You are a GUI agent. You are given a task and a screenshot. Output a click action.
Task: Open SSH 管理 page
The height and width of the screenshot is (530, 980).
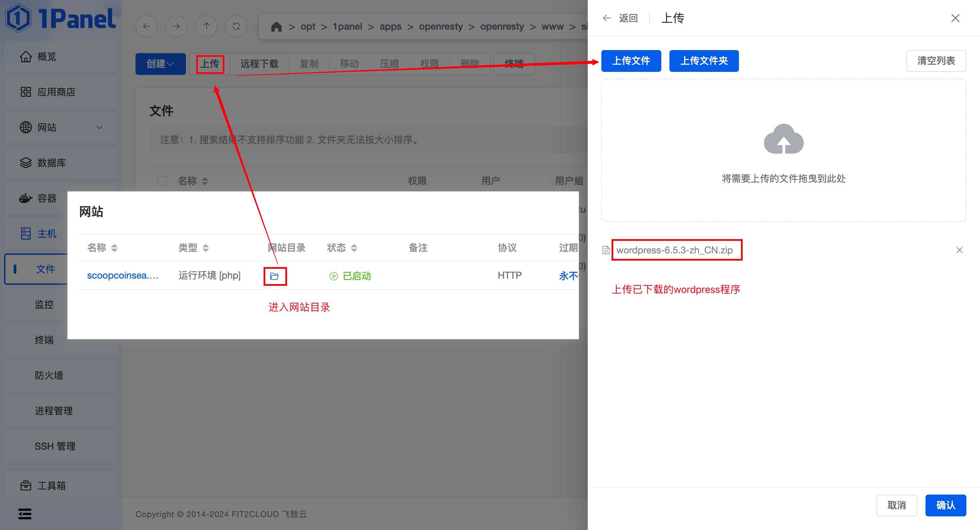(61, 446)
